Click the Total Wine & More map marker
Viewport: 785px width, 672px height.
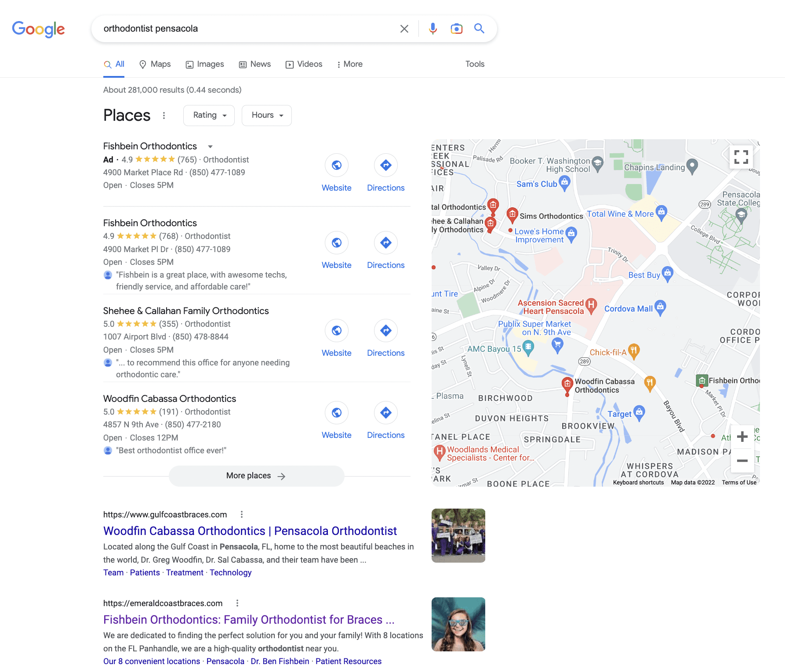661,213
